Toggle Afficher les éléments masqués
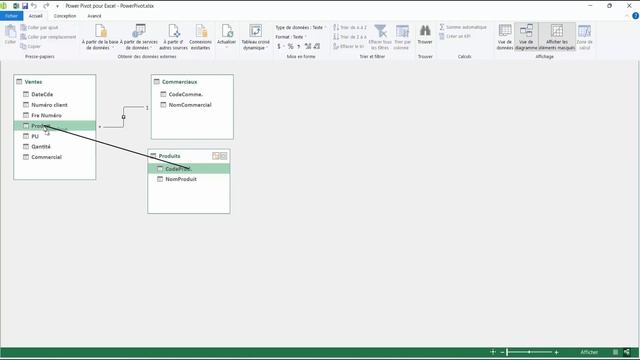The height and width of the screenshot is (360, 640). click(x=557, y=37)
